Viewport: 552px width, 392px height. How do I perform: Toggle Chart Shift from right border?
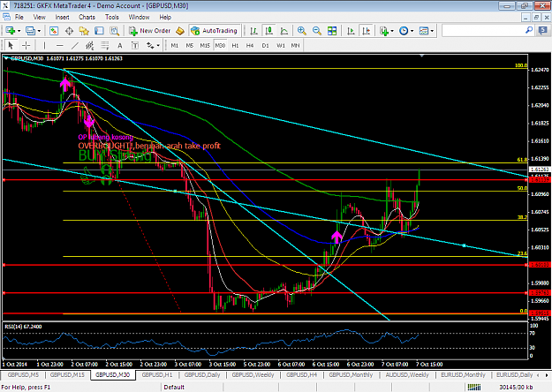(x=367, y=31)
